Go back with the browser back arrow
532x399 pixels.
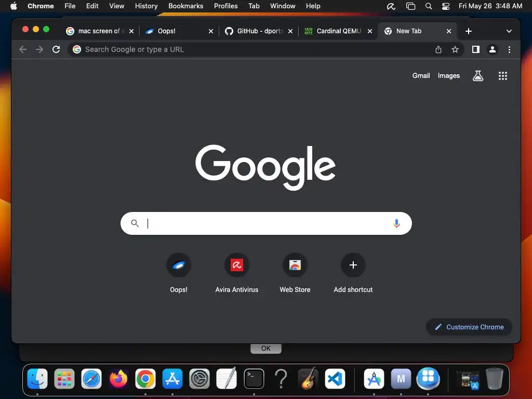(x=23, y=49)
